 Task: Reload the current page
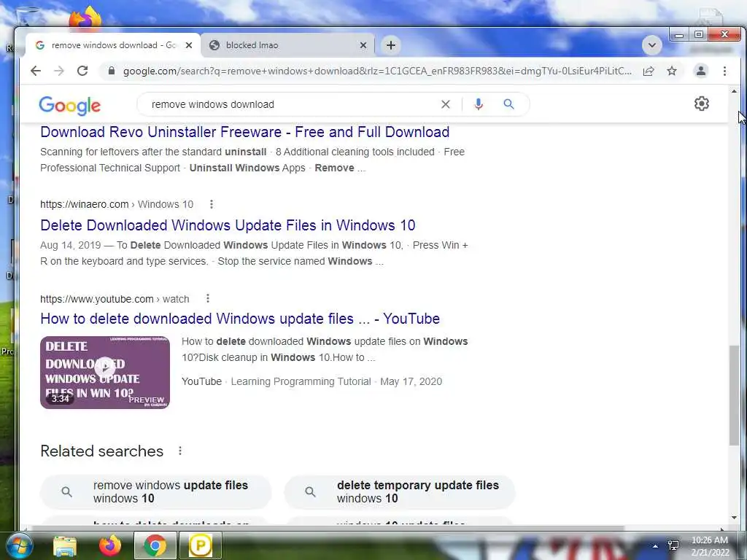coord(82,71)
